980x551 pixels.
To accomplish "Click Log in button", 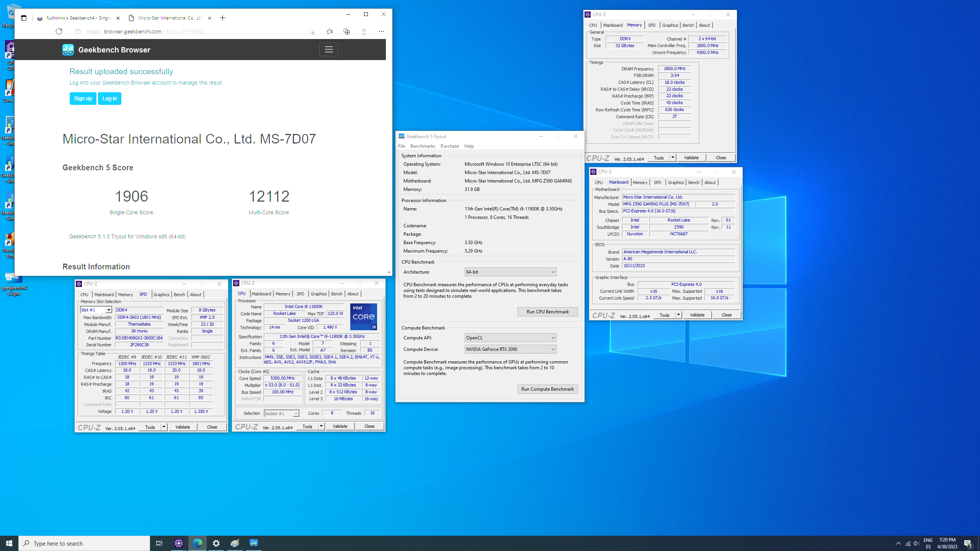I will [109, 98].
